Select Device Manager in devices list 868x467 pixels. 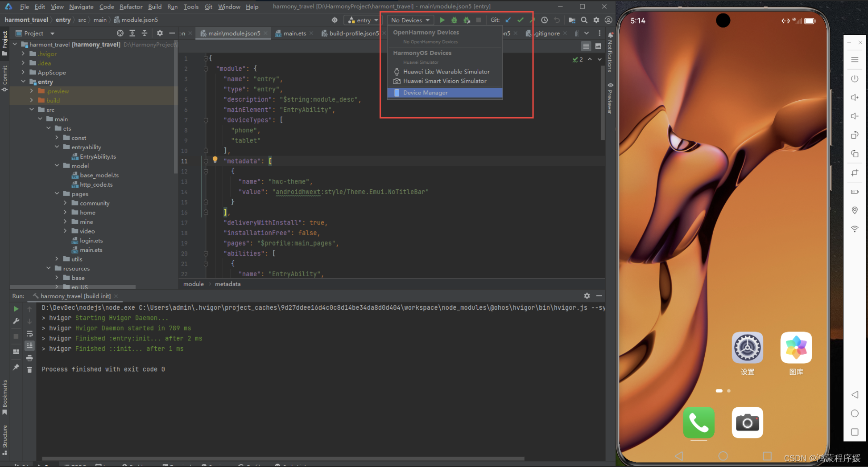coord(445,93)
